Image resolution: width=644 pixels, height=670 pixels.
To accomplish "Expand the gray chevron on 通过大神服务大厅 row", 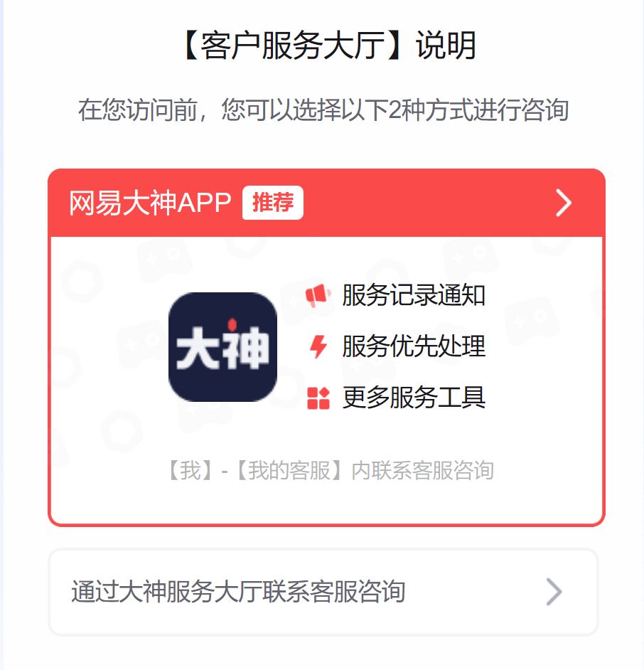I will coord(554,592).
